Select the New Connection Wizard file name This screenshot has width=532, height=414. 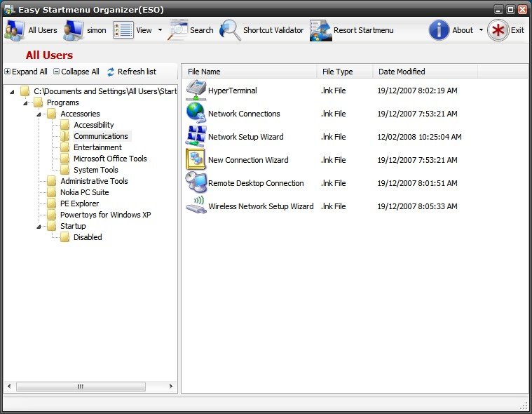(248, 160)
